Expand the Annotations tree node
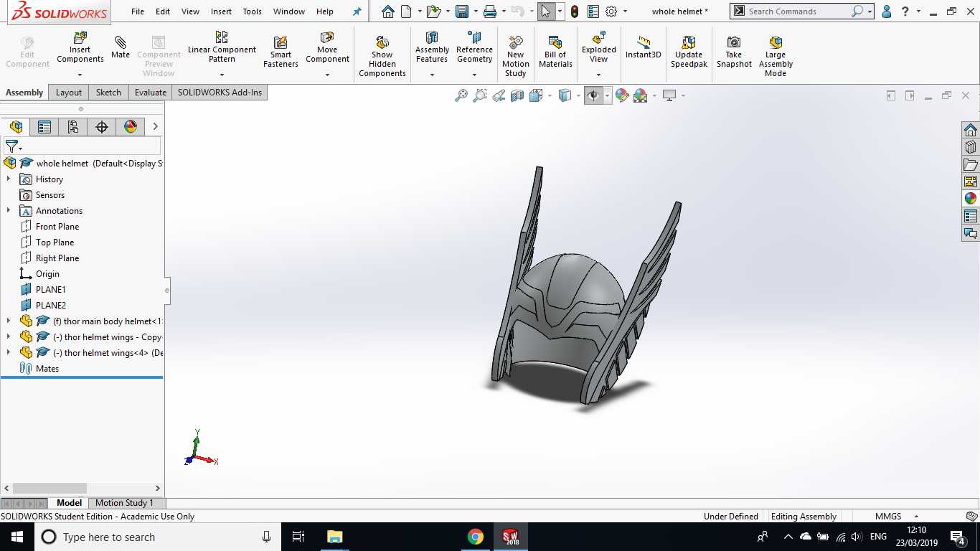The width and height of the screenshot is (980, 551). (x=9, y=210)
